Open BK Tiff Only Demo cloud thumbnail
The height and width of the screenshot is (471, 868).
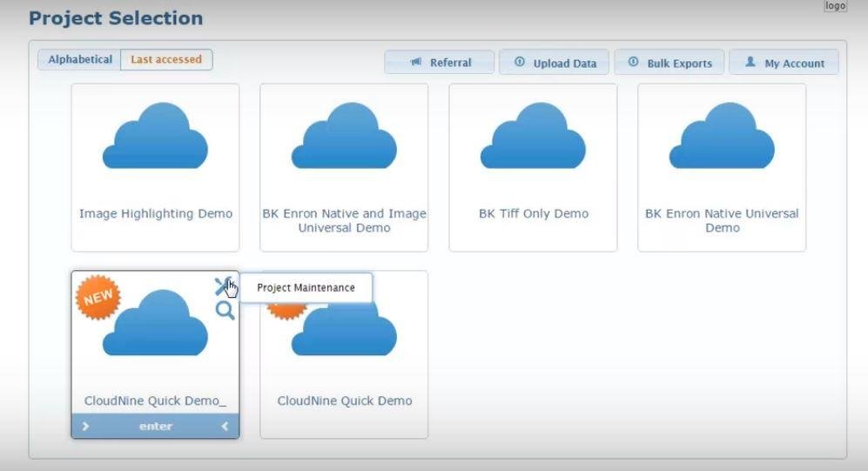point(533,136)
